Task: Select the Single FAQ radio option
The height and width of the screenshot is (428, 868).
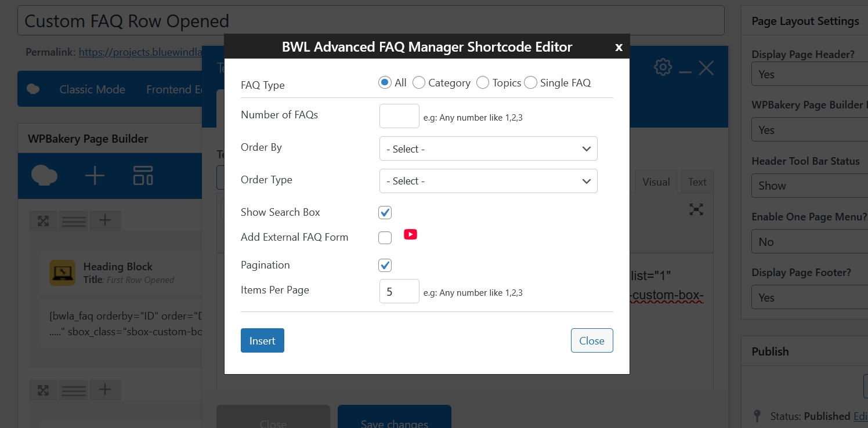Action: pos(530,83)
